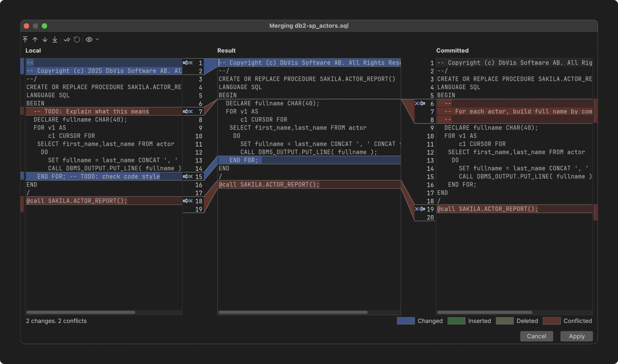Apply the committed @call change at line 19

tap(422, 209)
